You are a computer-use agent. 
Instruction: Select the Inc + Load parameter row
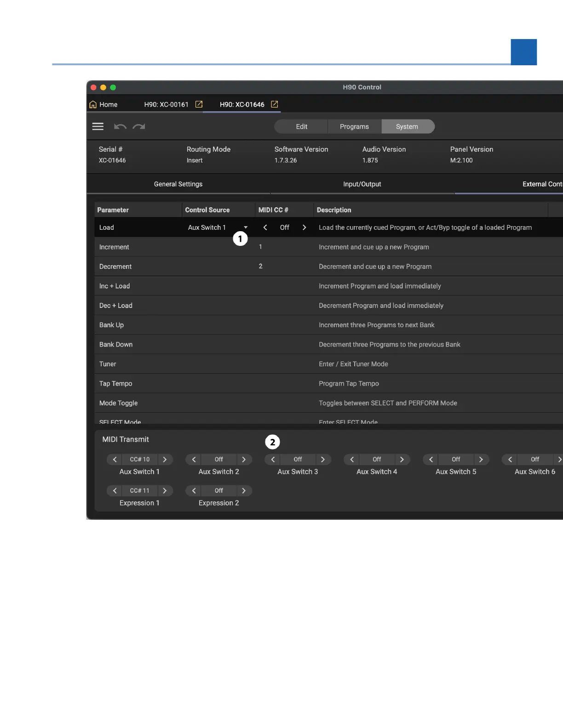pyautogui.click(x=328, y=286)
